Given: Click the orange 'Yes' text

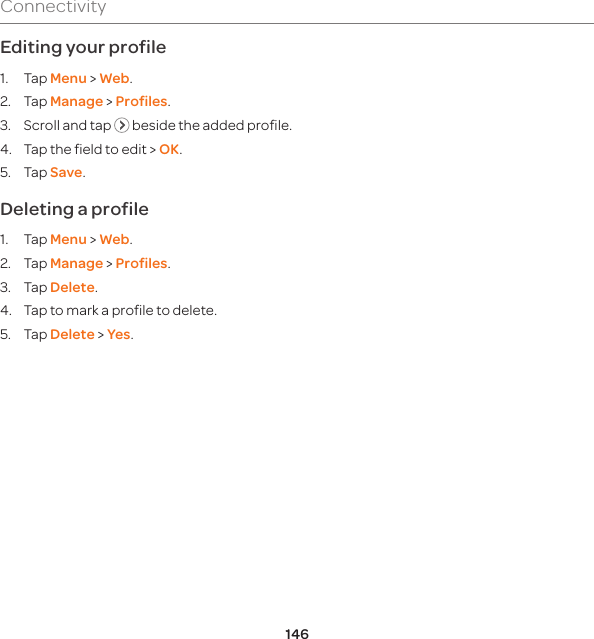Looking at the screenshot, I should click(119, 335).
